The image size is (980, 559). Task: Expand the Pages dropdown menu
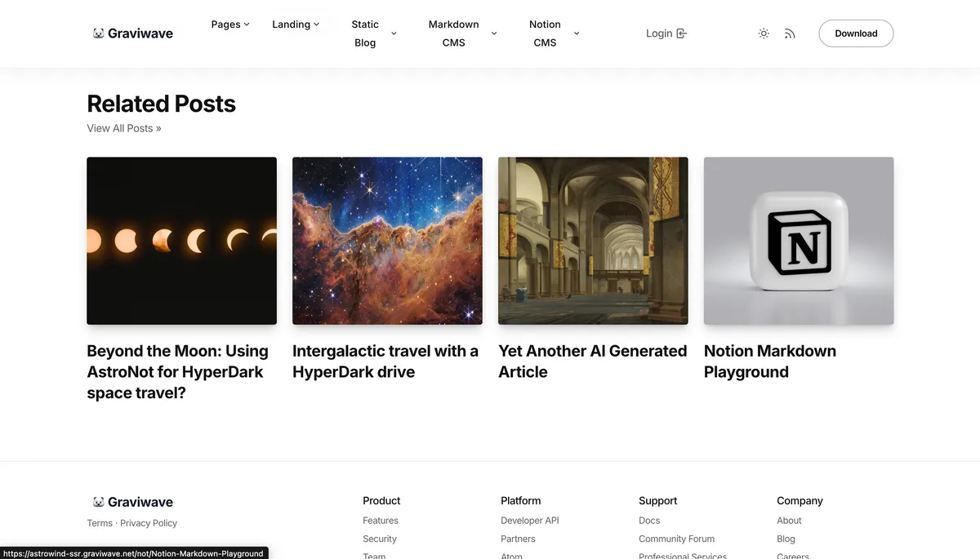coord(230,24)
